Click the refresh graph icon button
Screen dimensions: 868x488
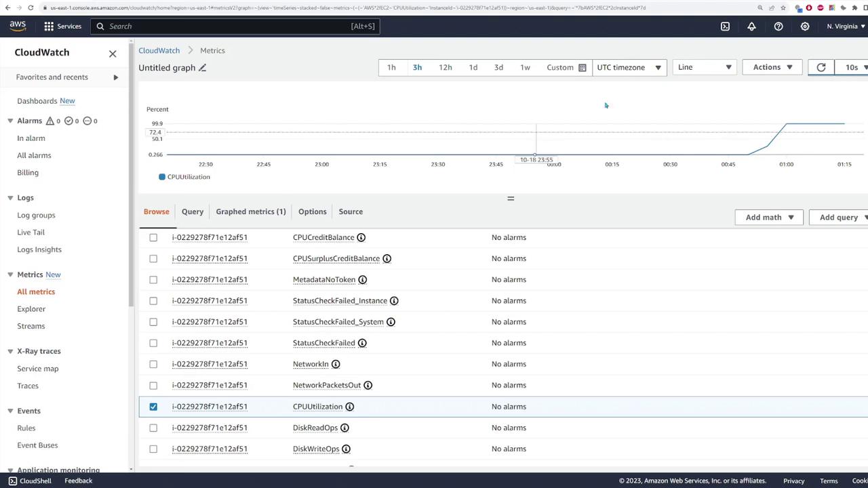[x=821, y=67]
